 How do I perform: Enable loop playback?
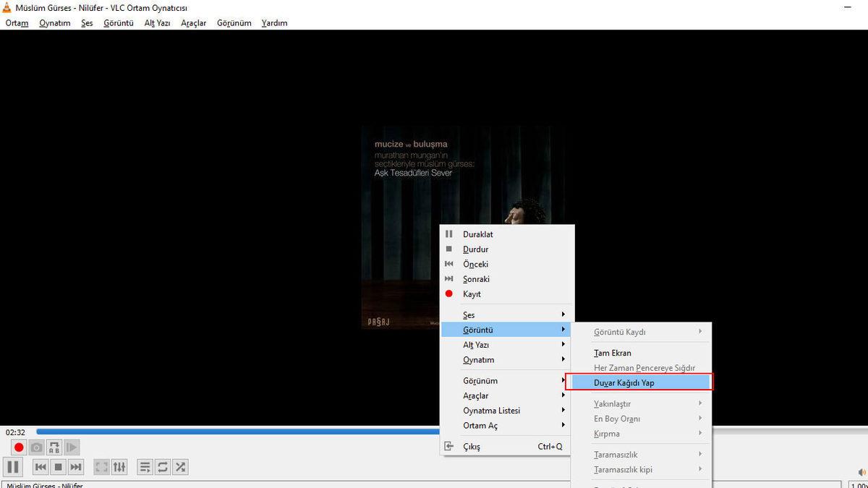[162, 466]
